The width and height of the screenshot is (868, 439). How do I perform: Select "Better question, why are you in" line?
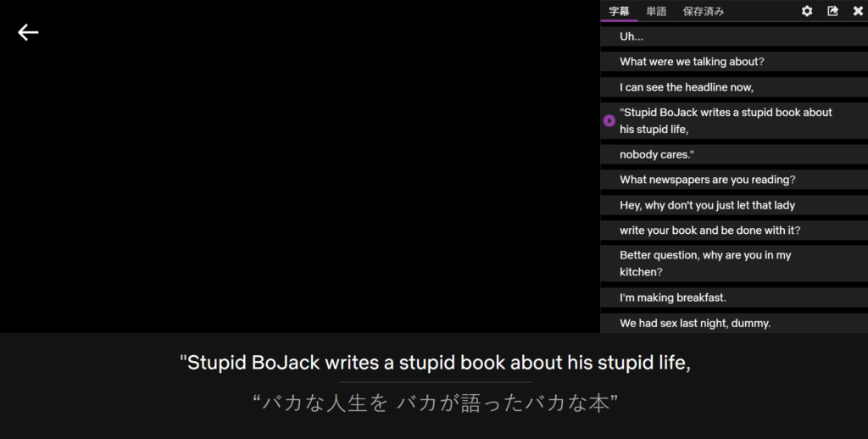pyautogui.click(x=705, y=264)
